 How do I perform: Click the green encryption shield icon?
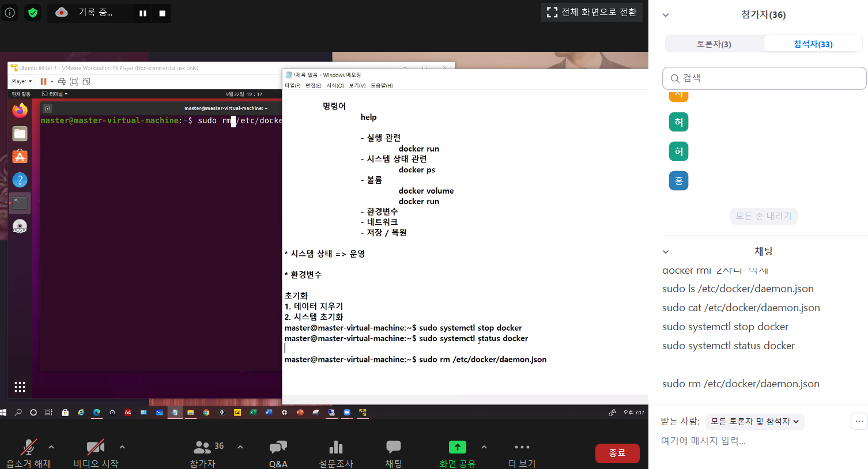(33, 13)
